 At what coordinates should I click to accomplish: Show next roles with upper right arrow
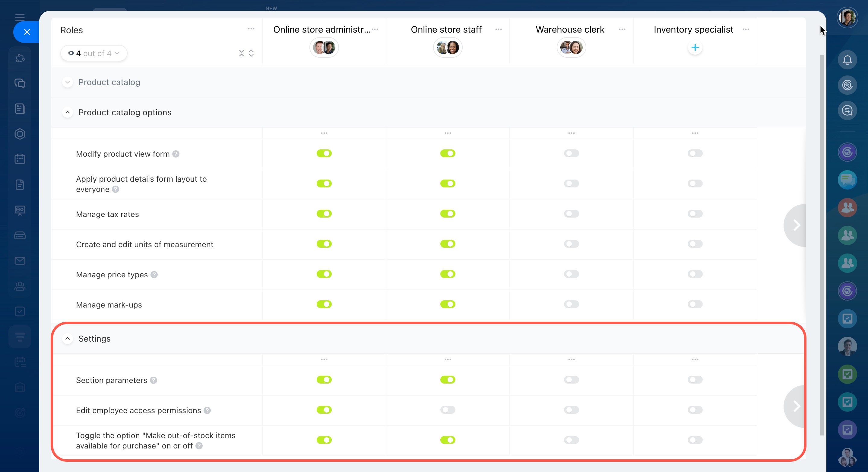(796, 225)
